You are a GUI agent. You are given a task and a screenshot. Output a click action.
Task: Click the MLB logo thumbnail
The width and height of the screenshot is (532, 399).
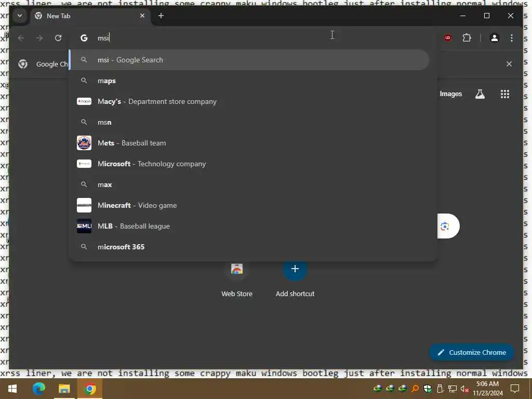[x=84, y=226]
